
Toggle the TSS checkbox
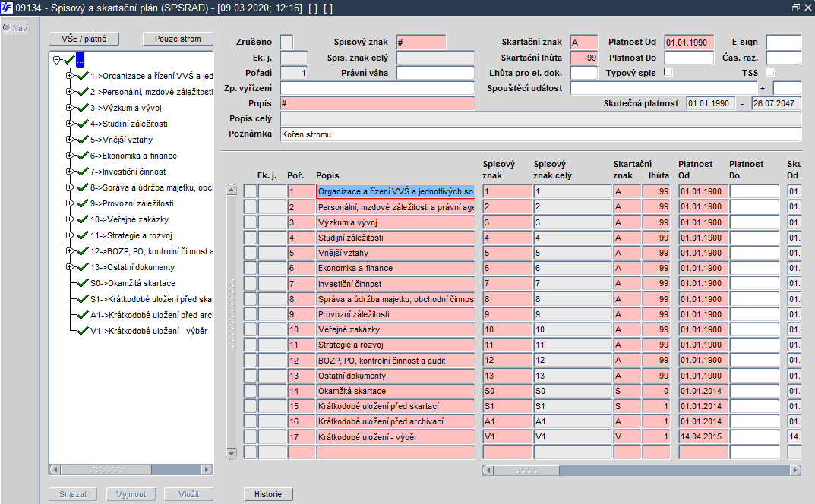770,71
